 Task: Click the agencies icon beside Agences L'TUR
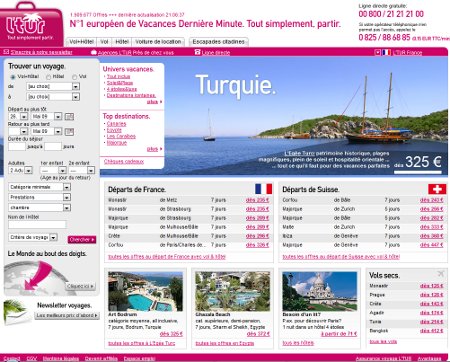point(94,52)
